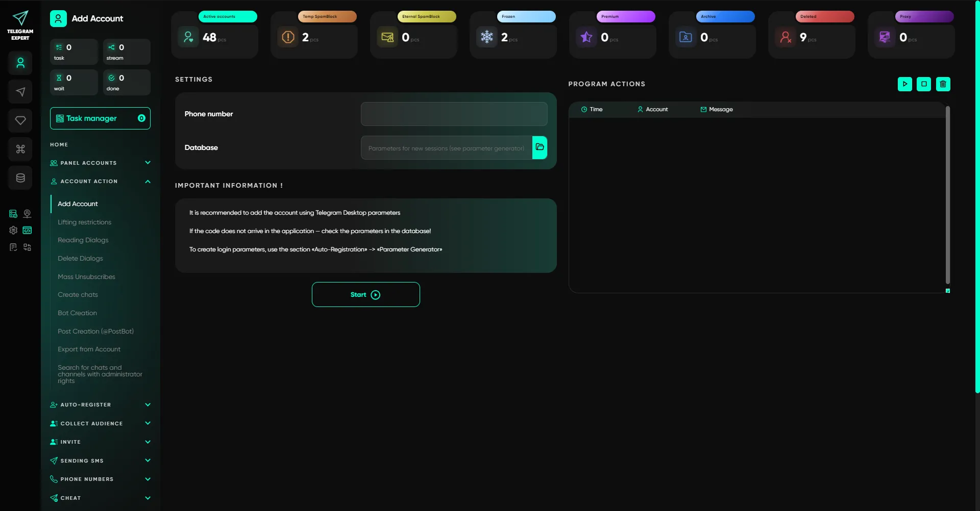Click the command-symbol icon in left rail
The width and height of the screenshot is (980, 511).
coord(20,149)
